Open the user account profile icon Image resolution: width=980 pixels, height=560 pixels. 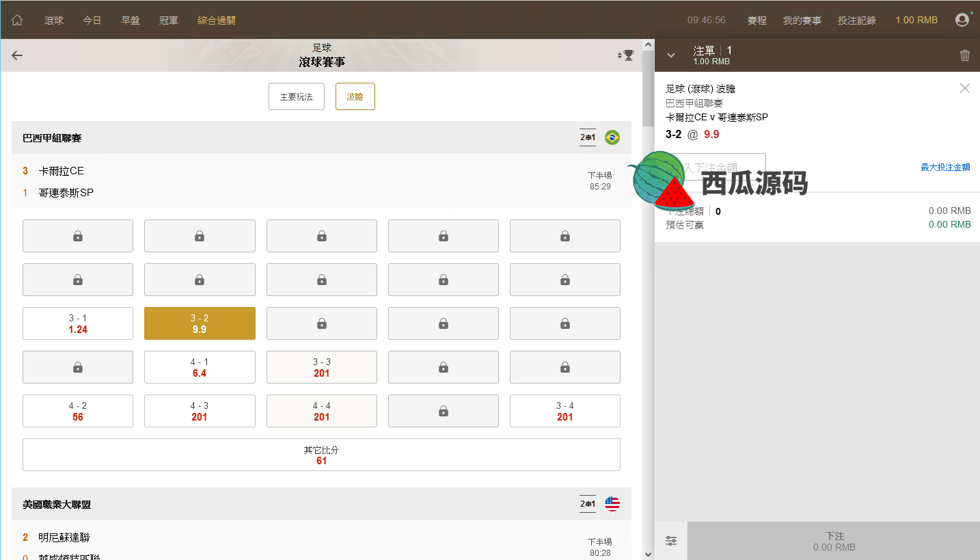coord(962,20)
